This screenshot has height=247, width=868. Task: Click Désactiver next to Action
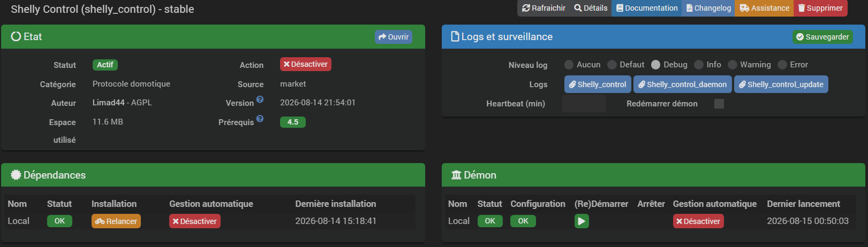306,64
